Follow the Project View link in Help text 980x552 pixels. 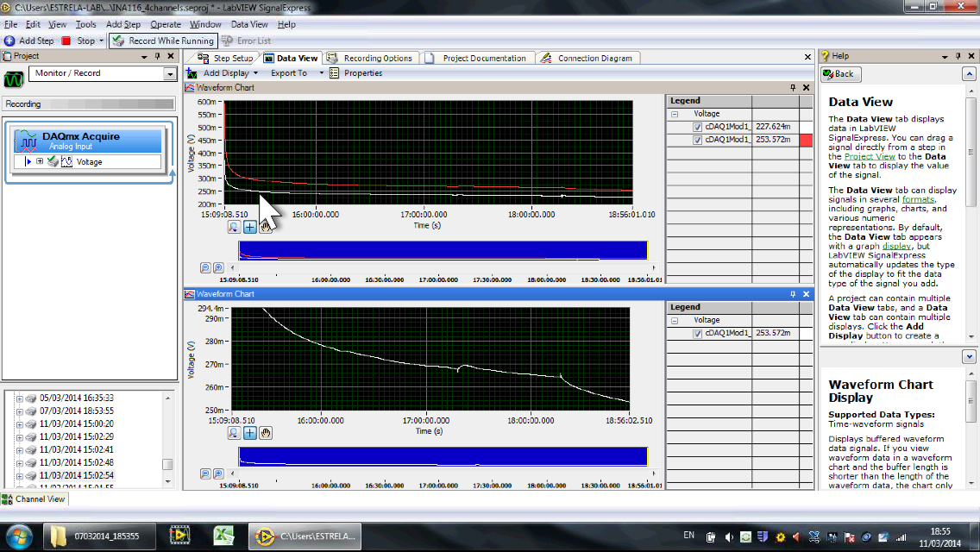click(869, 157)
